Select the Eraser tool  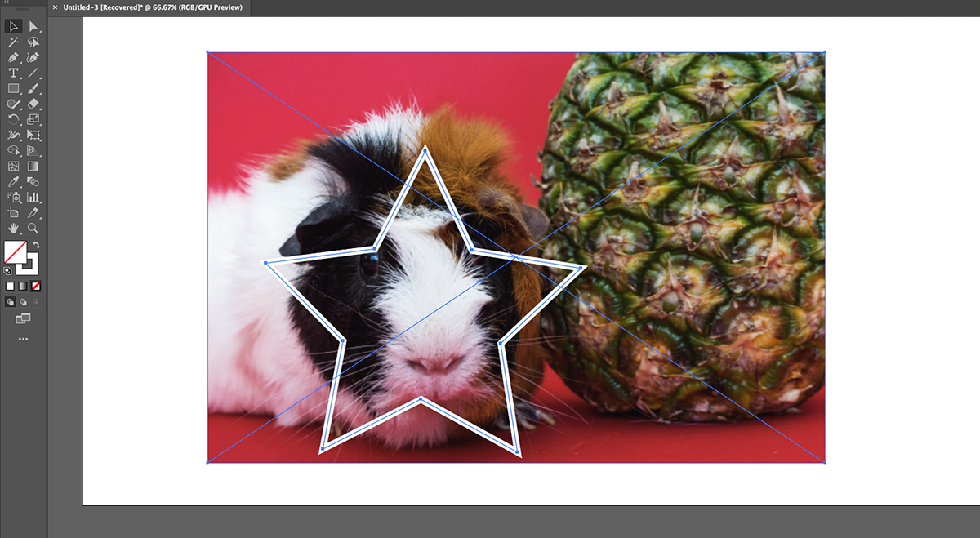pyautogui.click(x=33, y=104)
